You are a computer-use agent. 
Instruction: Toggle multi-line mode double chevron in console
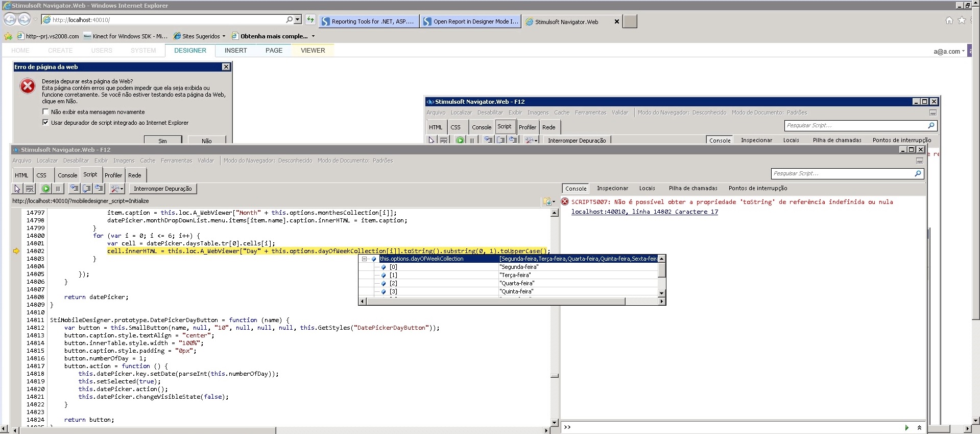[919, 427]
